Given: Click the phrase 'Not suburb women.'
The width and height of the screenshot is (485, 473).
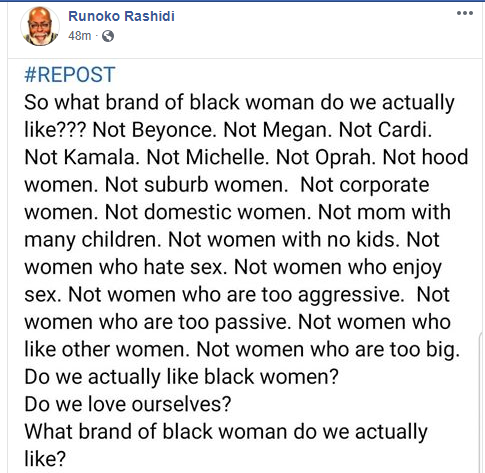Looking at the screenshot, I should point(196,185).
